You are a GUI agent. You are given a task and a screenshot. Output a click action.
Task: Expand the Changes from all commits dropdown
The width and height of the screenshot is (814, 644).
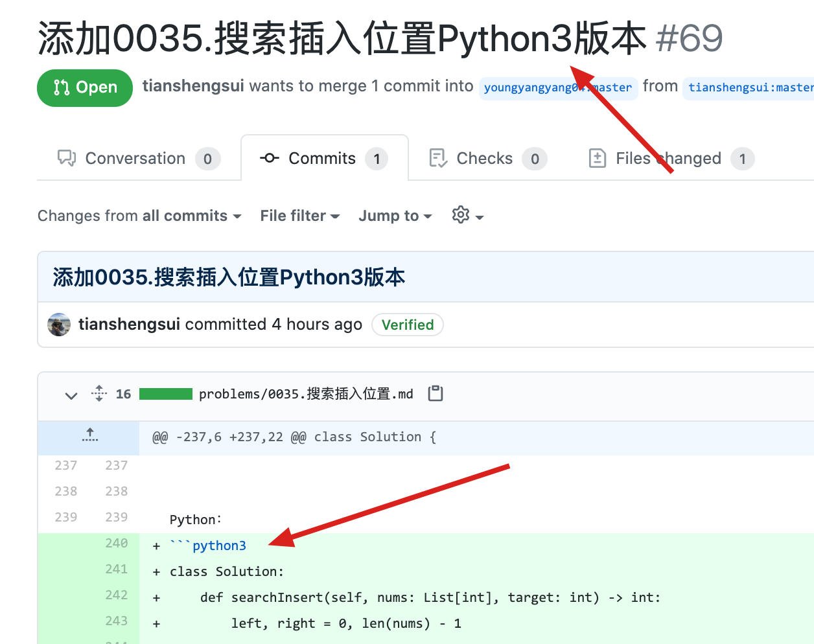click(x=139, y=216)
